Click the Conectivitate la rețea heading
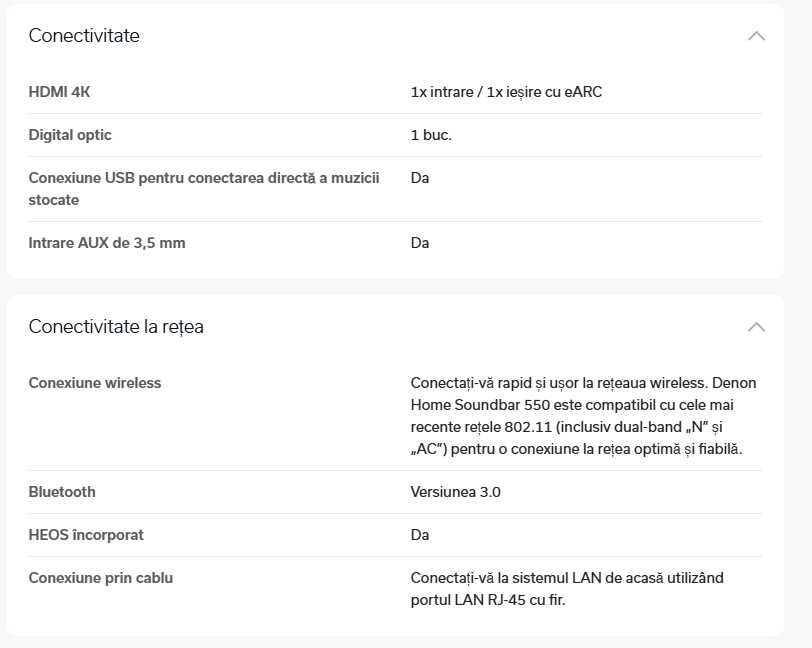 tap(116, 327)
